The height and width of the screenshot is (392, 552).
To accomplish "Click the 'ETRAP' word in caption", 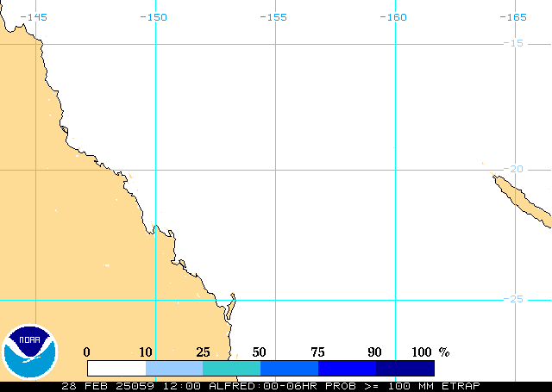I will (x=461, y=386).
